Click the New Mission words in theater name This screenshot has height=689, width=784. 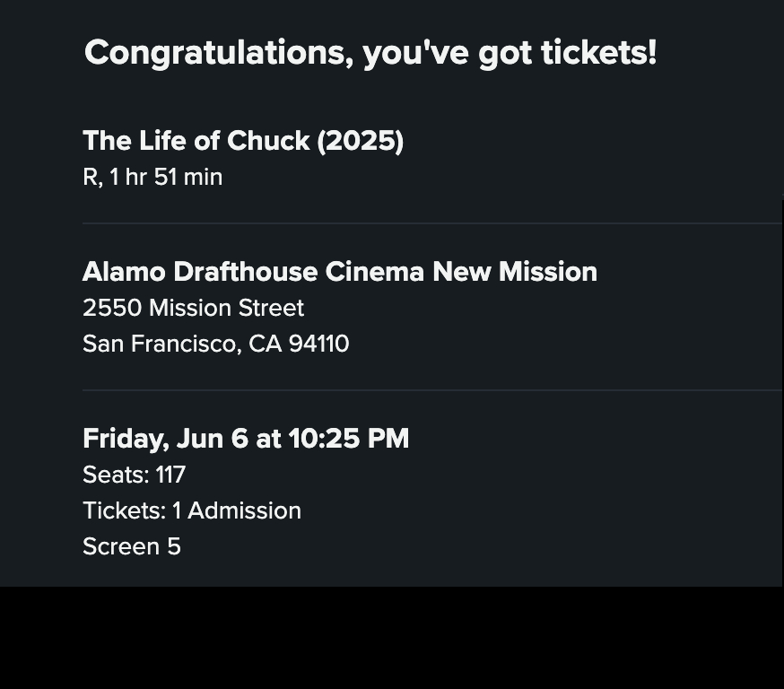coord(515,272)
